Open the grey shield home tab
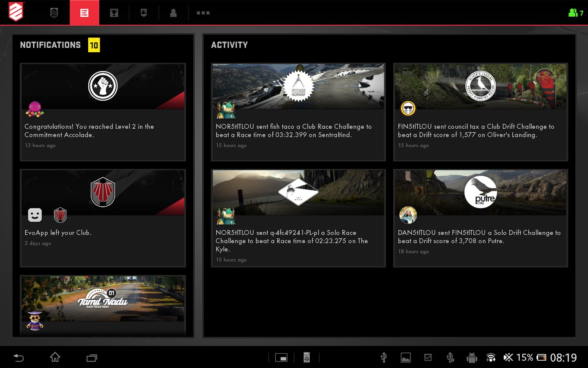The image size is (588, 368). [54, 13]
